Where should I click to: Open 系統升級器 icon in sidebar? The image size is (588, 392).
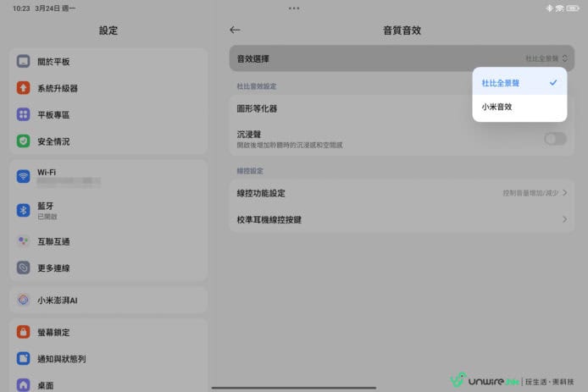[24, 88]
